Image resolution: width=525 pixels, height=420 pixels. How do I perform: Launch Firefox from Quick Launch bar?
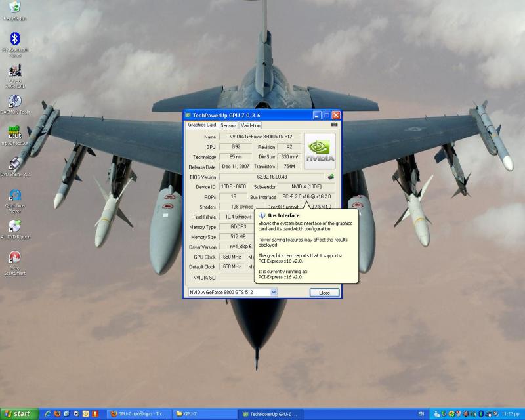point(57,414)
